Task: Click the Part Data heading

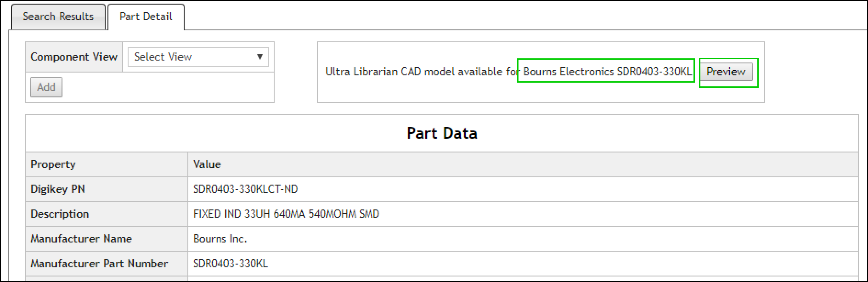Action: 441,133
